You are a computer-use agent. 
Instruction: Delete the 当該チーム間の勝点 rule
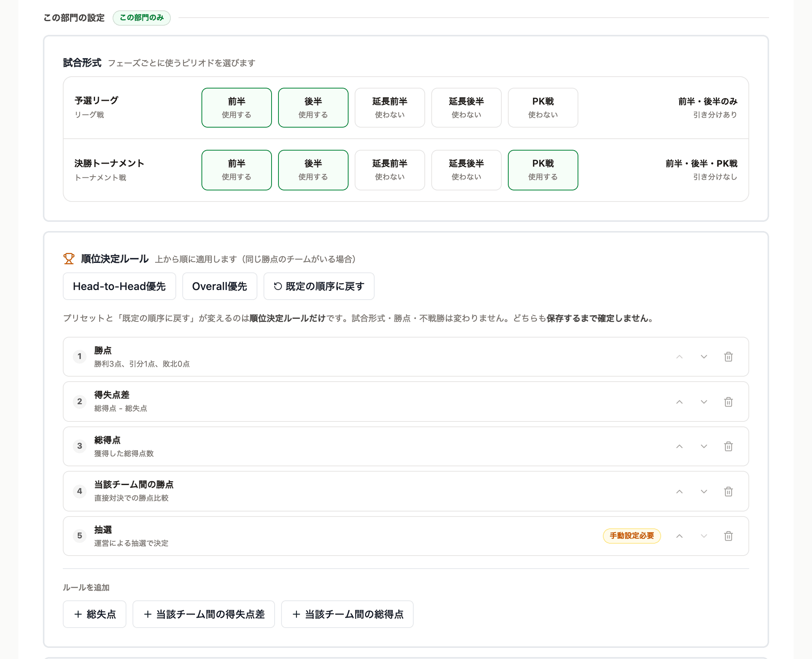[x=728, y=492]
